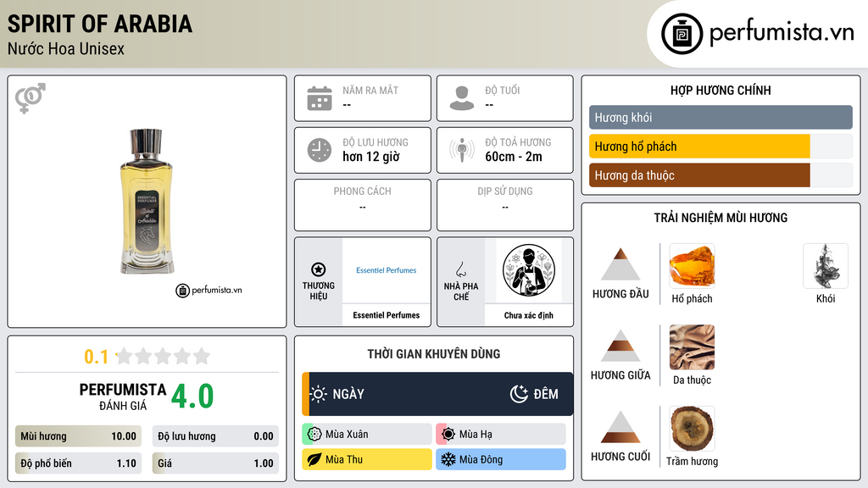
Task: Click the Mùa Thu season tag
Action: click(x=367, y=459)
